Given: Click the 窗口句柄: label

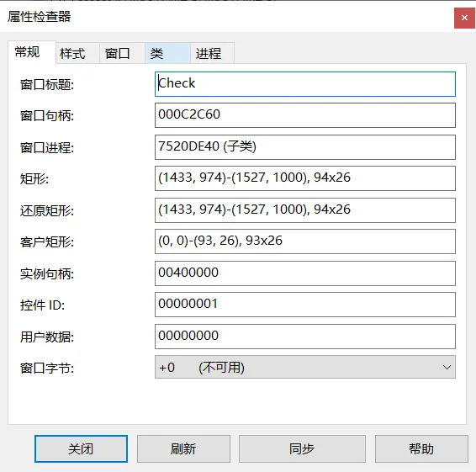Looking at the screenshot, I should [47, 116].
